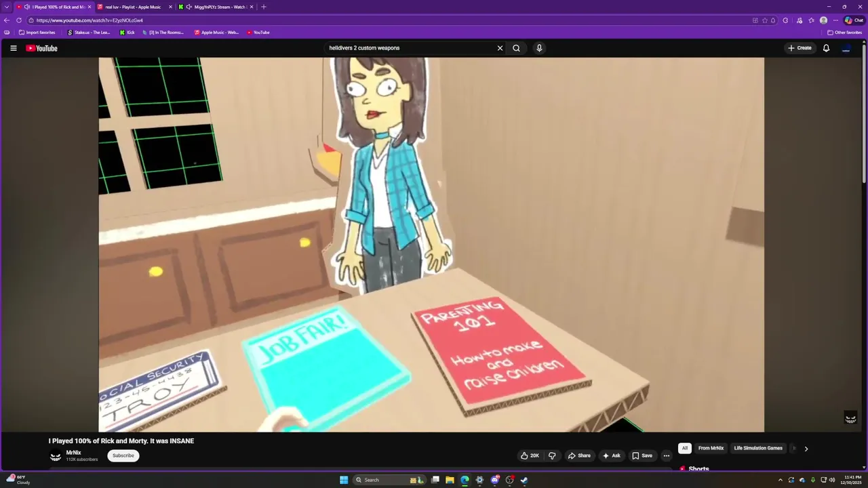Open the MrNix channel name link
The width and height of the screenshot is (868, 488).
[x=73, y=453]
